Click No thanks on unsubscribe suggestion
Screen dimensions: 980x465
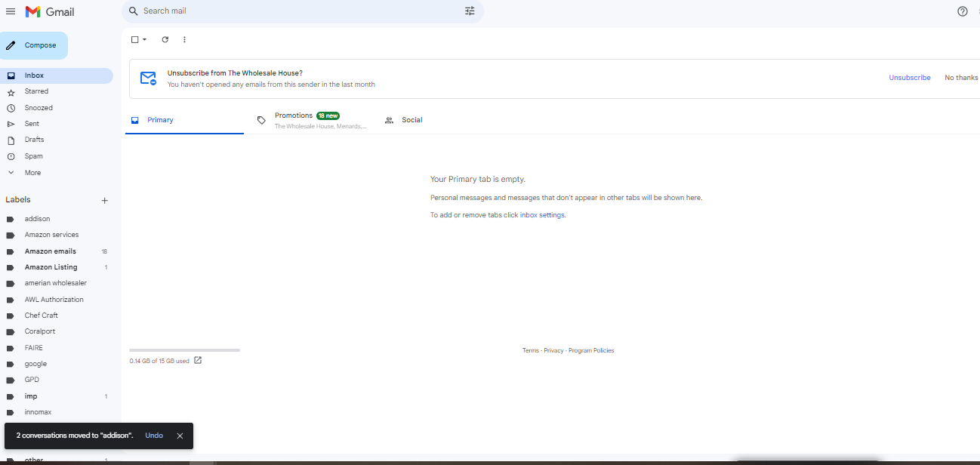pyautogui.click(x=961, y=78)
